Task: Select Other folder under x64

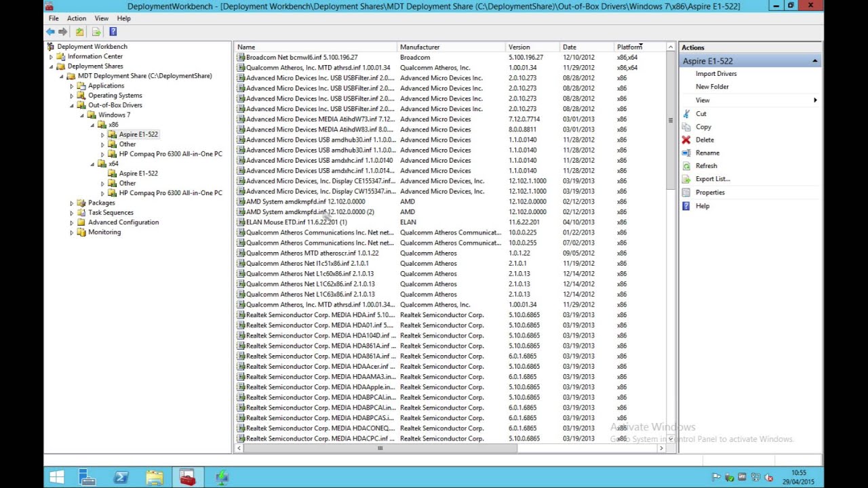Action: 127,184
